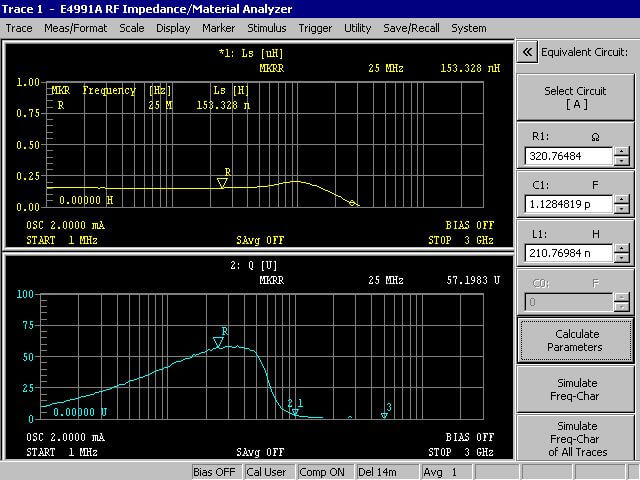Screen dimensions: 640x480
Task: Click the Simulate Freq-Char button
Action: (576, 389)
